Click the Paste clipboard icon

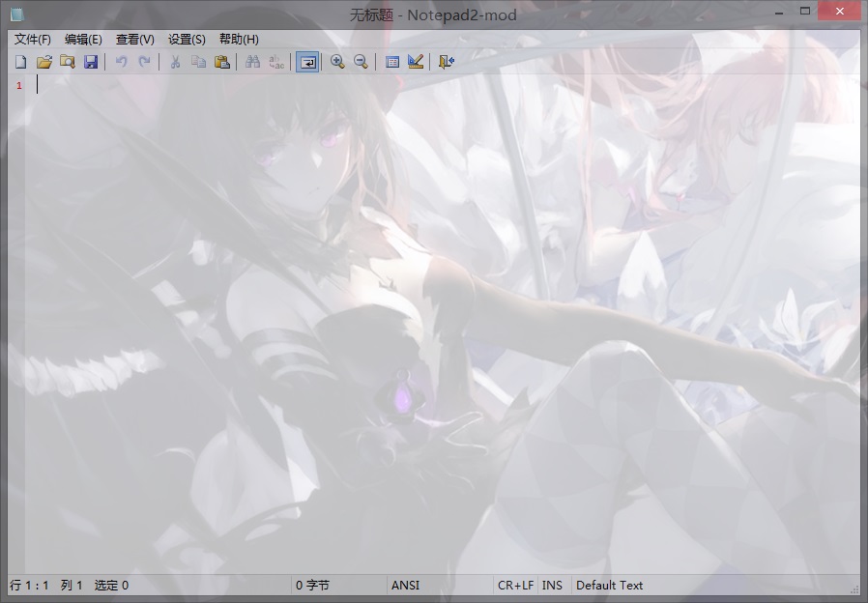pyautogui.click(x=221, y=62)
